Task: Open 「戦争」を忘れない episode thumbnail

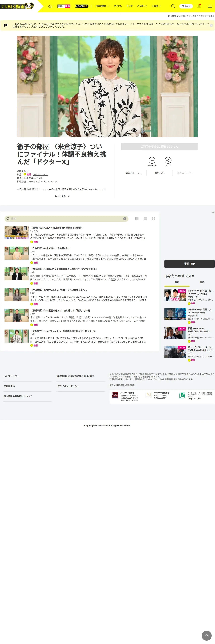Action: 17,233
